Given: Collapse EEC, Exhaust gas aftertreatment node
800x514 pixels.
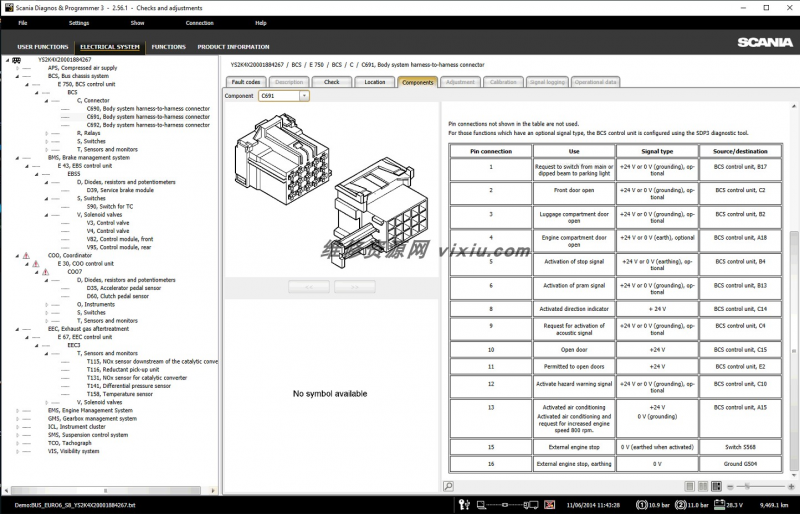Looking at the screenshot, I should point(17,329).
